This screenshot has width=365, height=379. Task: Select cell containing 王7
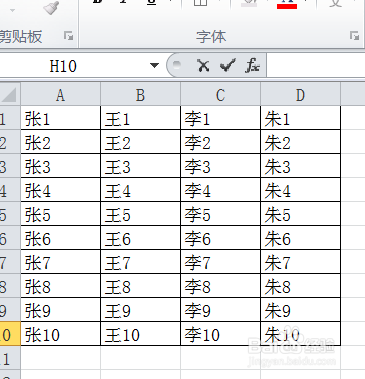(140, 262)
